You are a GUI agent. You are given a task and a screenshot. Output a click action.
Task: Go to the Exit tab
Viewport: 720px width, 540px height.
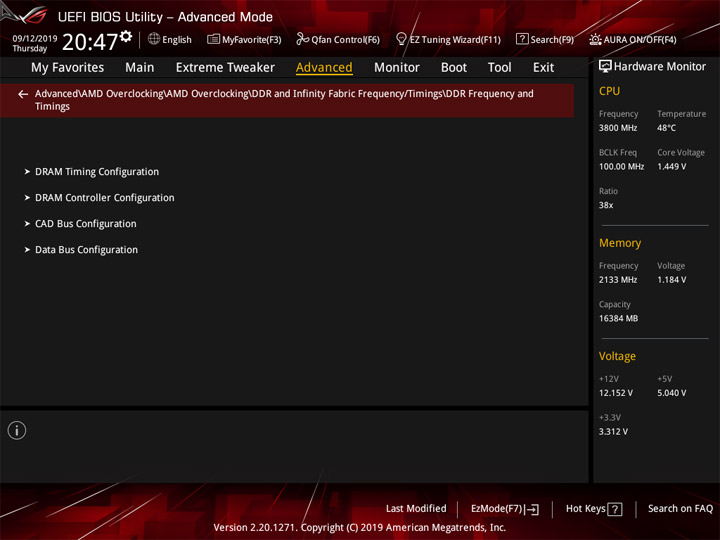point(543,68)
